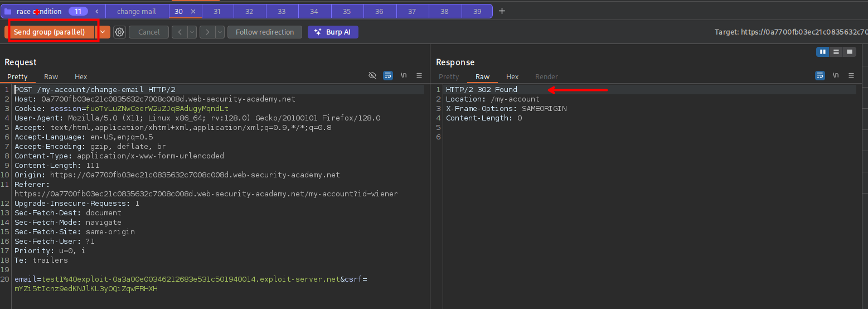Click the response hamburger options menu icon
Image resolution: width=868 pixels, height=309 pixels.
(x=851, y=75)
